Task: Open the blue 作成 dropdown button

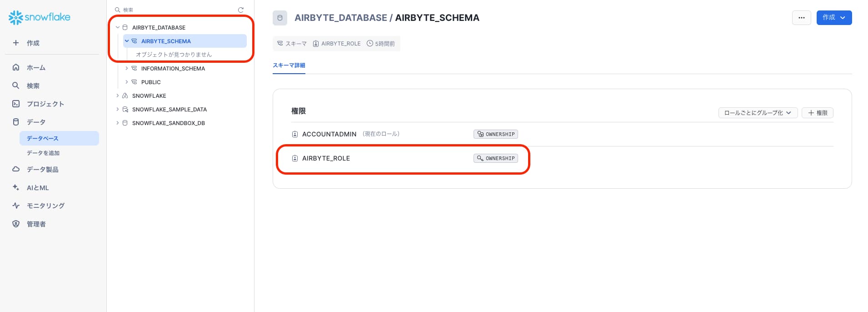Action: click(834, 18)
